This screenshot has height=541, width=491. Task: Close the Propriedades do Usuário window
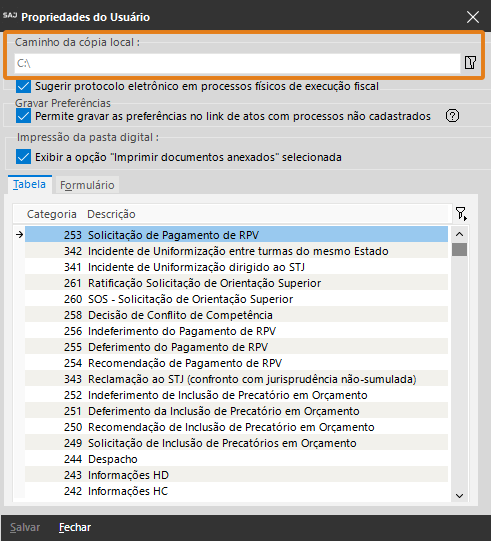pyautogui.click(x=473, y=17)
